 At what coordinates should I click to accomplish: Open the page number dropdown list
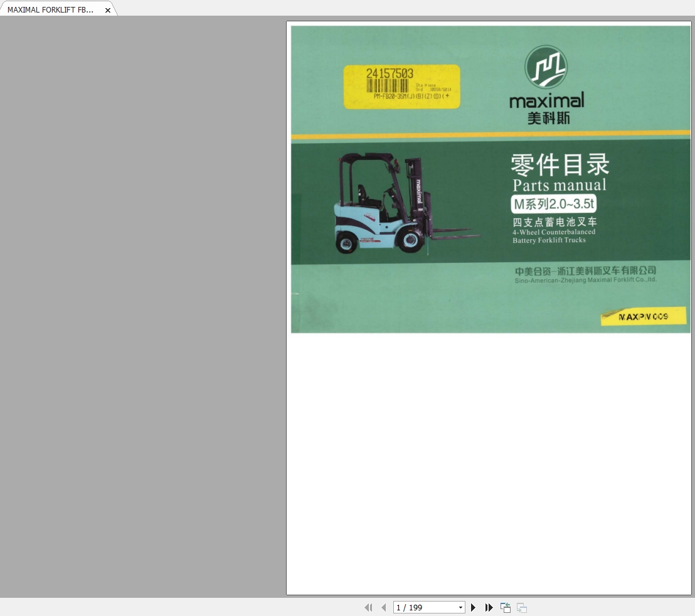pos(460,607)
